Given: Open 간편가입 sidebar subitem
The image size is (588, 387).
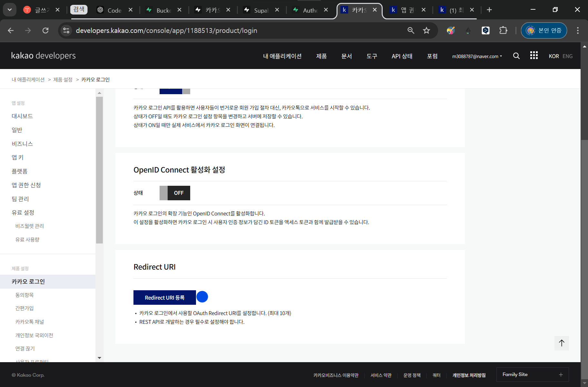Looking at the screenshot, I should point(24,308).
